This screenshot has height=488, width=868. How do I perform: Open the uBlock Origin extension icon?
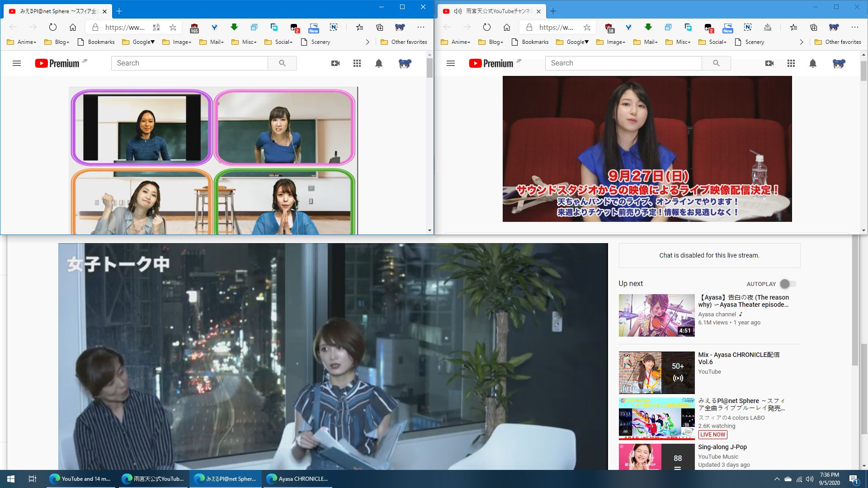click(193, 27)
